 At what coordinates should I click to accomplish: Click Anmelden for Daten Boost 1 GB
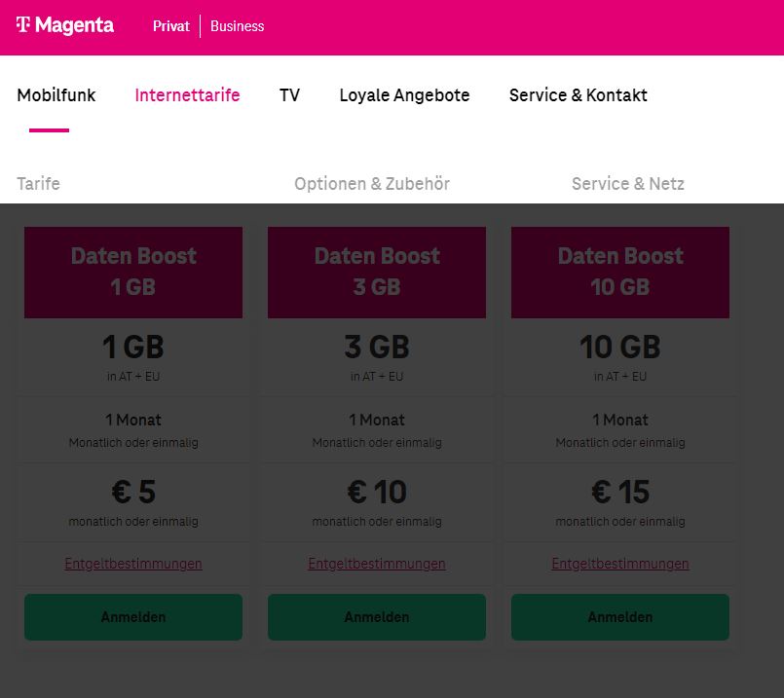(133, 617)
